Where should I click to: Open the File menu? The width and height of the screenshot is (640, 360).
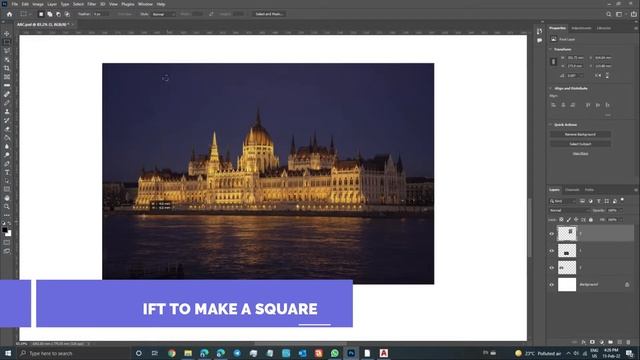(x=15, y=4)
